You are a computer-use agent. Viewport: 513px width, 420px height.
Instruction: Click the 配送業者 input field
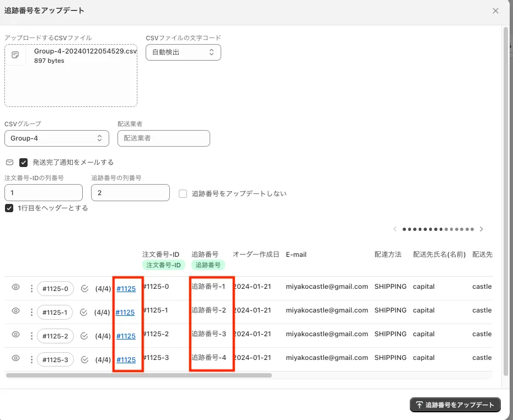click(164, 138)
